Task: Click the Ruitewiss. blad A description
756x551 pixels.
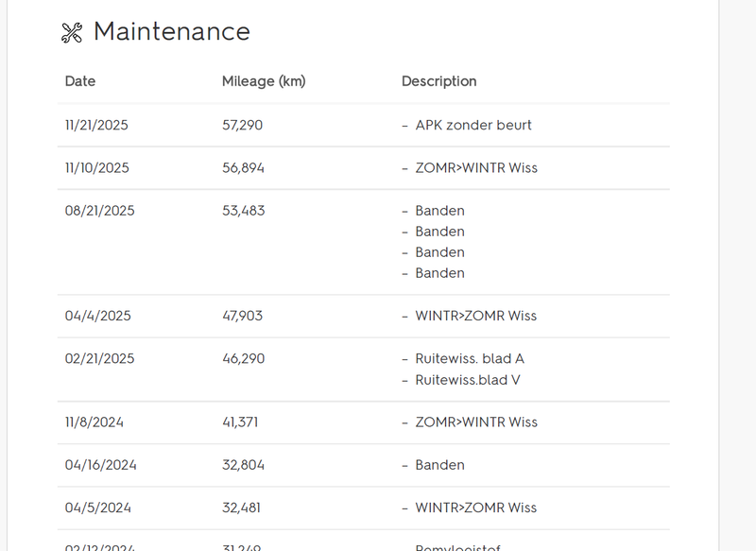Action: (x=469, y=358)
